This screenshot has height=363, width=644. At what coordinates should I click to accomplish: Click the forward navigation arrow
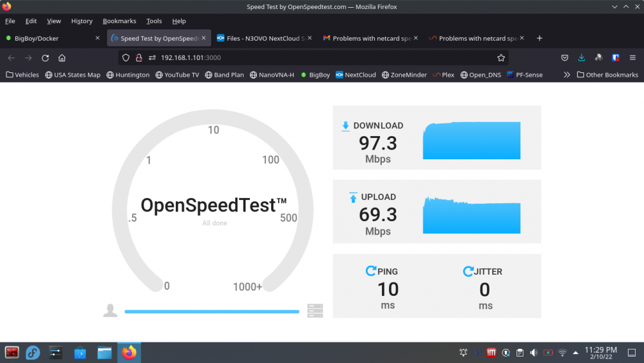(28, 58)
